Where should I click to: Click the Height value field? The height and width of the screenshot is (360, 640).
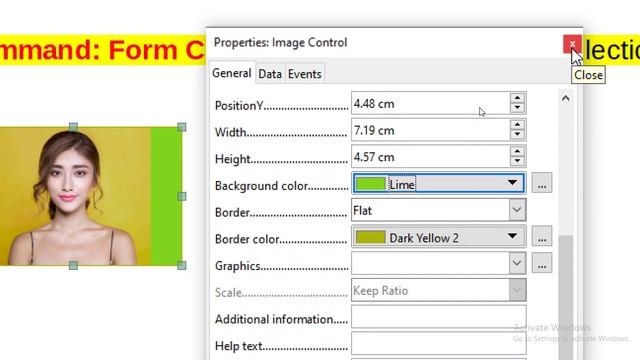point(431,157)
